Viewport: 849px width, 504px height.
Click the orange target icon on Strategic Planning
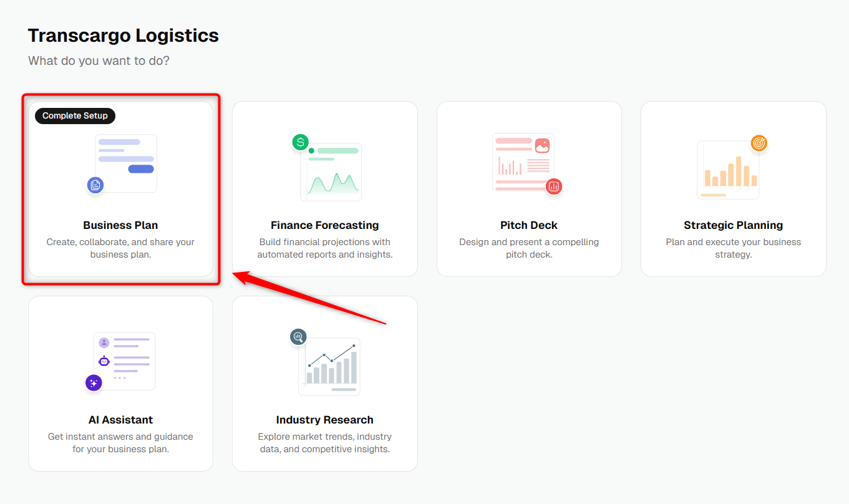point(759,143)
